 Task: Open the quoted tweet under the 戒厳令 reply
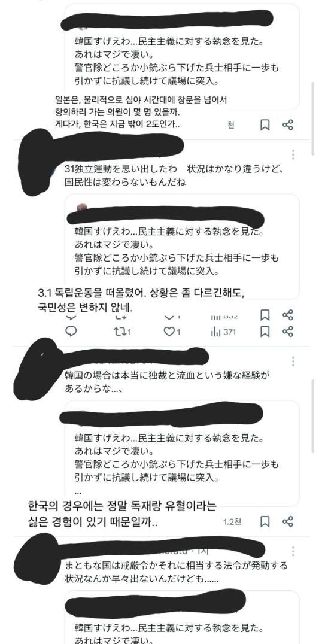[x=182, y=617]
